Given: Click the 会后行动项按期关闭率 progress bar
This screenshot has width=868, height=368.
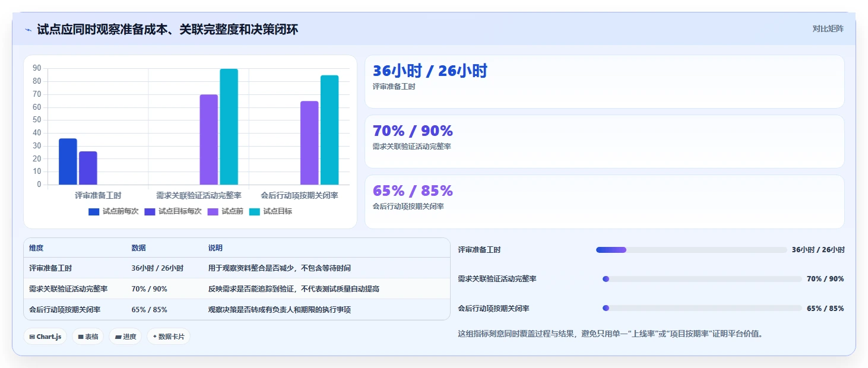Looking at the screenshot, I should [x=702, y=308].
